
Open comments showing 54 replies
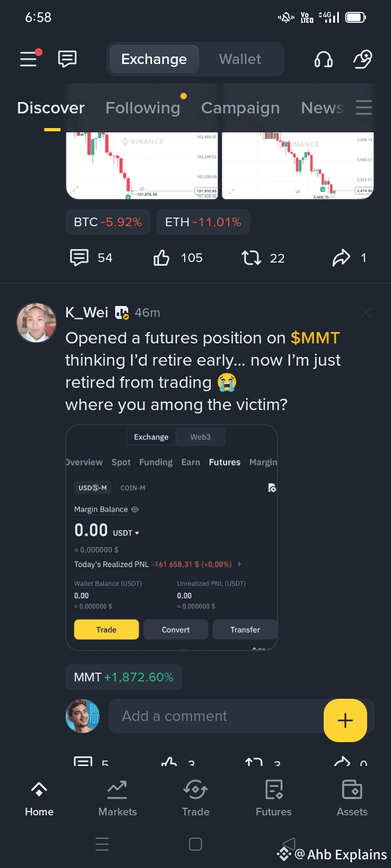click(x=79, y=258)
